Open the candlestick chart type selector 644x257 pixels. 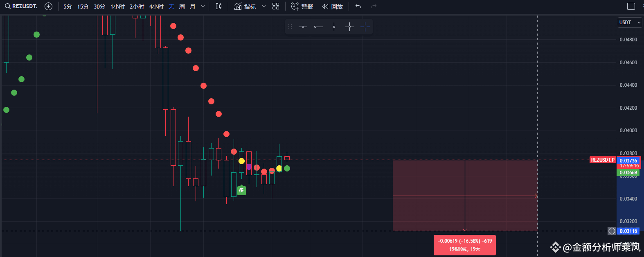click(x=218, y=6)
